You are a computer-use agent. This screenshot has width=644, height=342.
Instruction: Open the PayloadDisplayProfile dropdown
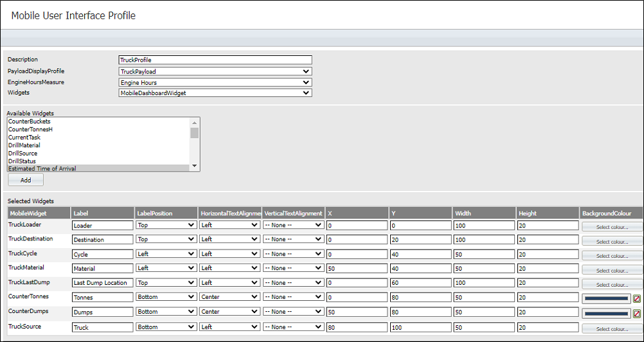(215, 71)
